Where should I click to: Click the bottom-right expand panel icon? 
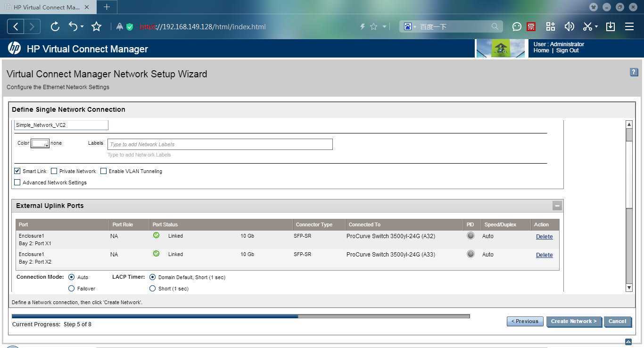coord(628,342)
